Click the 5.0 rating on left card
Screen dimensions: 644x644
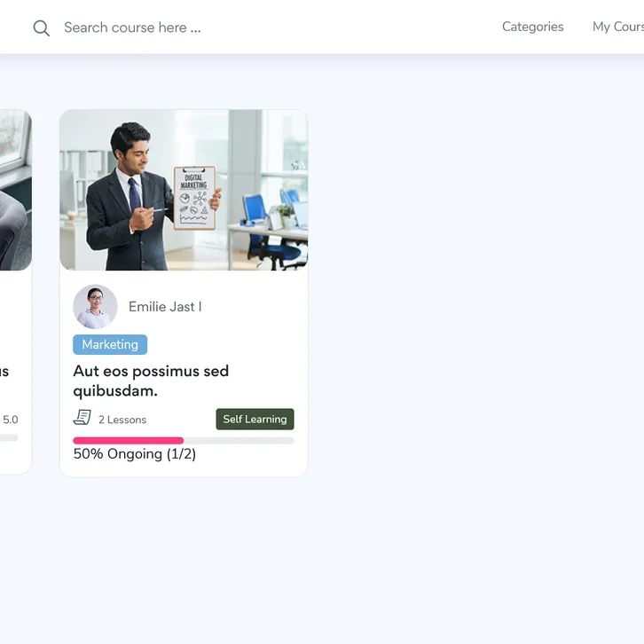click(10, 420)
